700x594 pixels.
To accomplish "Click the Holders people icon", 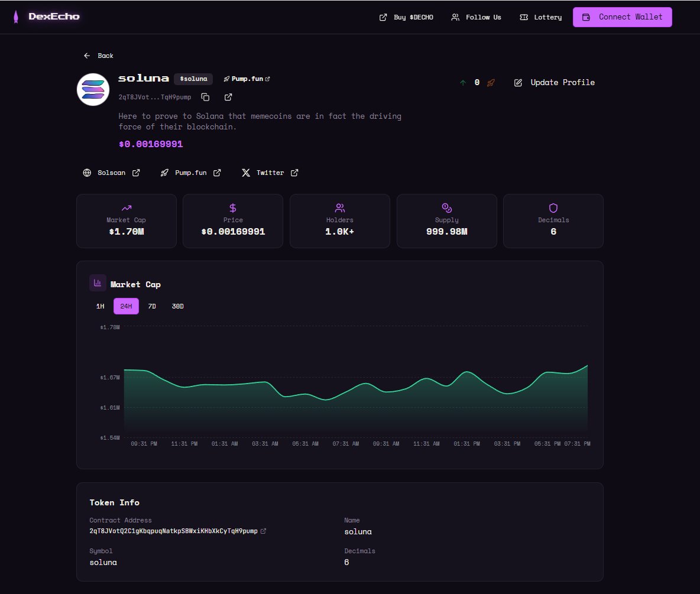I will pyautogui.click(x=340, y=208).
